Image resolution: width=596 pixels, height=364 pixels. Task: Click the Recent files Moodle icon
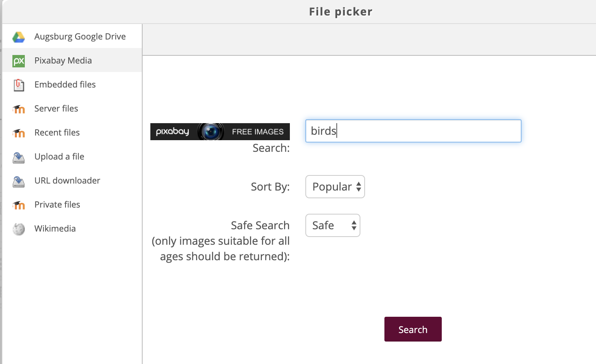(18, 133)
